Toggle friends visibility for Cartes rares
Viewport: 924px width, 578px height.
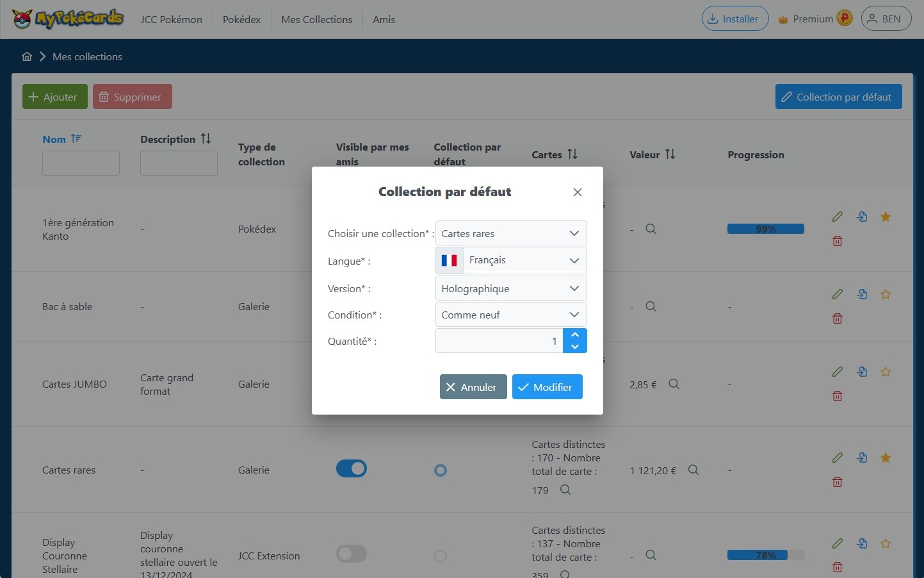pyautogui.click(x=352, y=469)
